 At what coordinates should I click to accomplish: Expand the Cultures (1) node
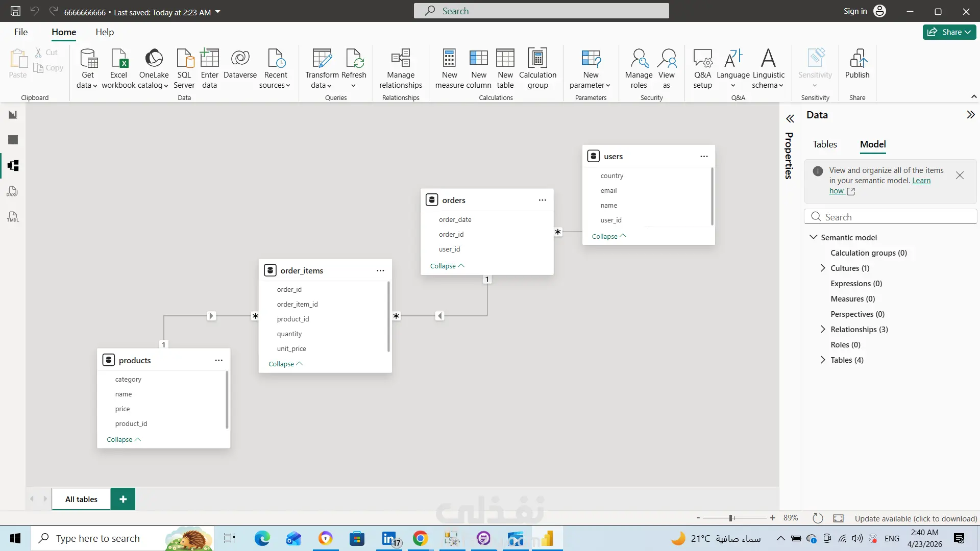(x=822, y=268)
